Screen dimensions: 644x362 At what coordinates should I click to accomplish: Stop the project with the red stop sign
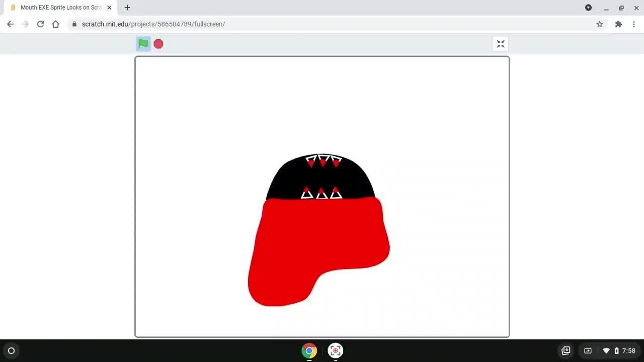tap(158, 44)
